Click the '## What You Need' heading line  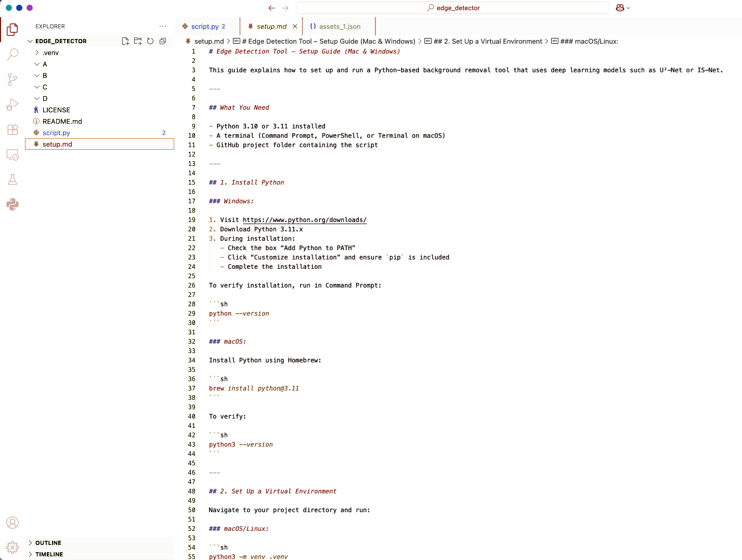pyautogui.click(x=239, y=108)
